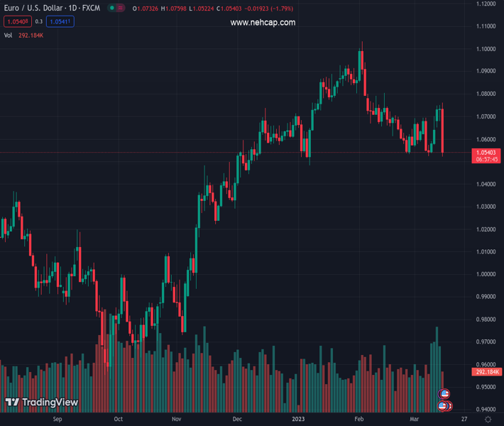Viewport: 504px width, 426px height.
Task: Click the Euro / U.S. Dollar symbol title
Action: point(51,9)
